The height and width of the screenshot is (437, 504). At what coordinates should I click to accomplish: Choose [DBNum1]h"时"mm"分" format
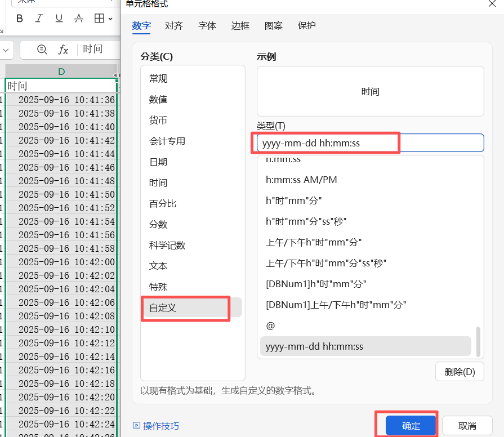[366, 284]
